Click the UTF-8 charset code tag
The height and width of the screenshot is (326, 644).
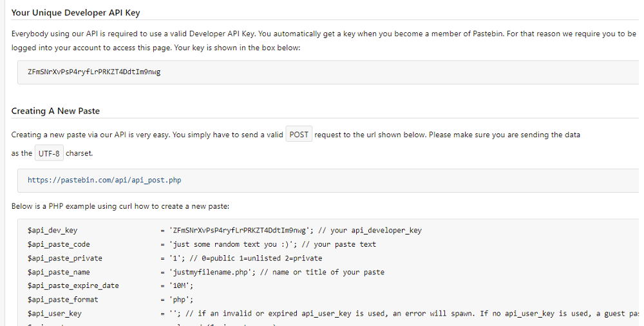[49, 154]
